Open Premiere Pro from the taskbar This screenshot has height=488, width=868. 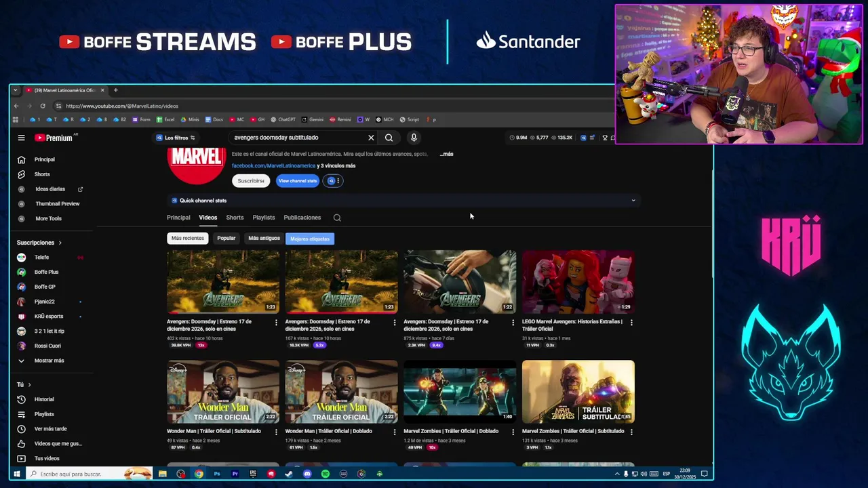pyautogui.click(x=235, y=474)
